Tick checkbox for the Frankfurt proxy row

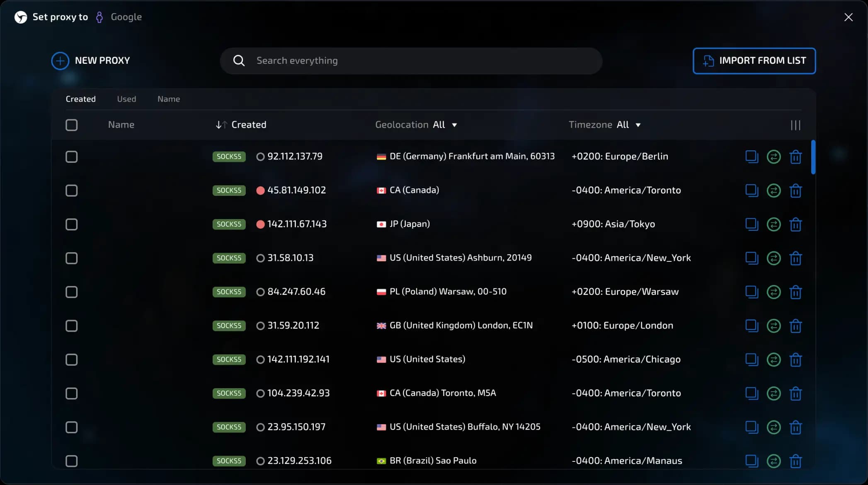(x=71, y=157)
